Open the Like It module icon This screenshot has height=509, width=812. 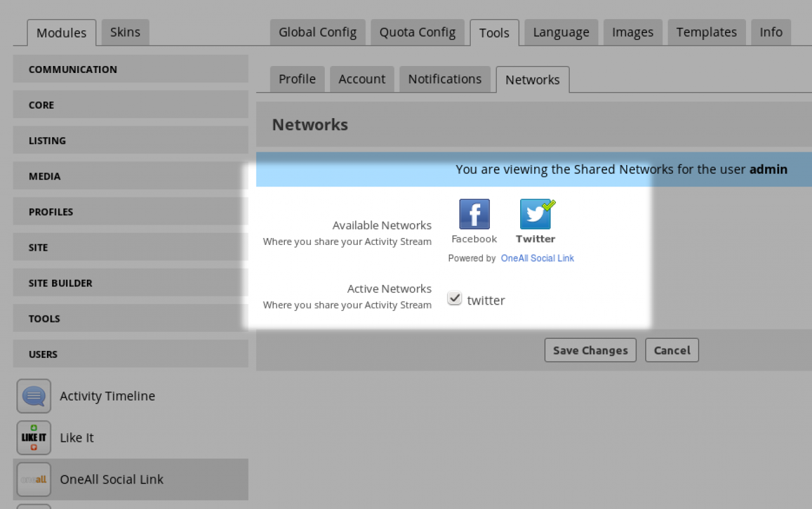click(x=34, y=438)
